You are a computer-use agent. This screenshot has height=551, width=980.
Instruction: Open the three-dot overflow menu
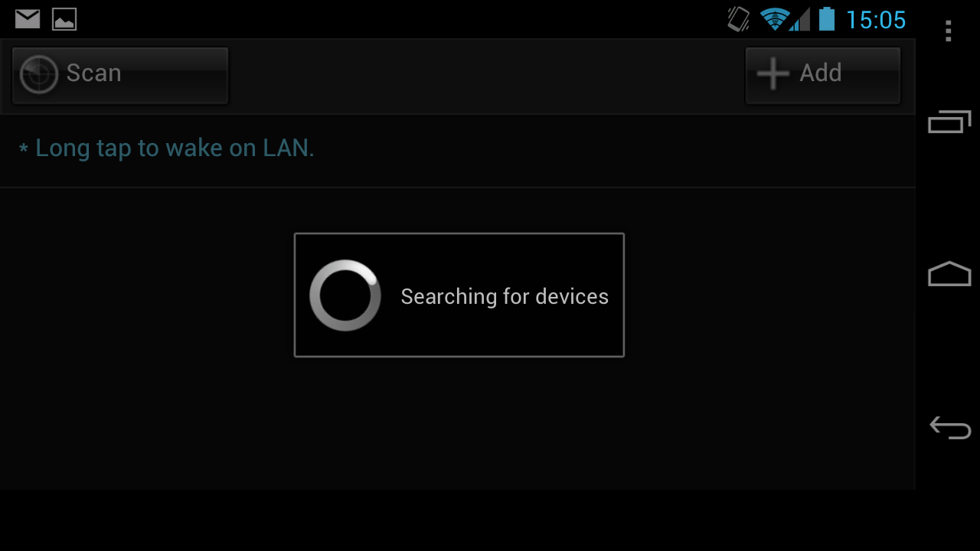tap(949, 31)
